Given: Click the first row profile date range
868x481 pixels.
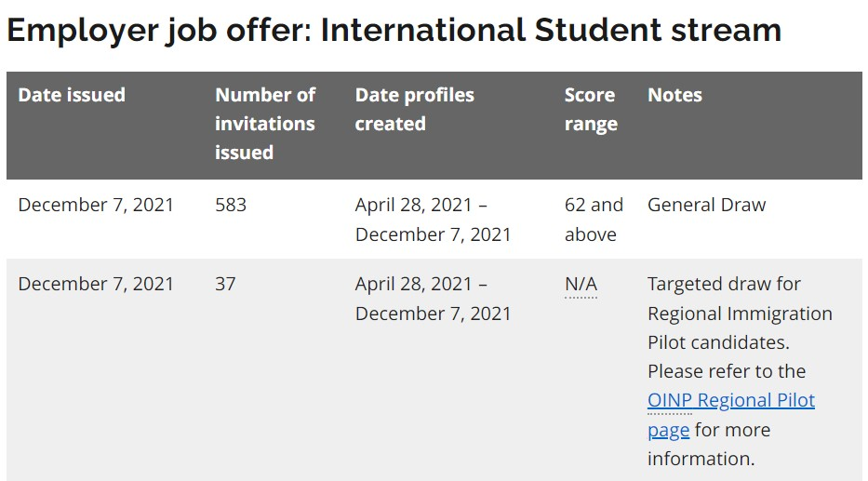Looking at the screenshot, I should tap(433, 220).
